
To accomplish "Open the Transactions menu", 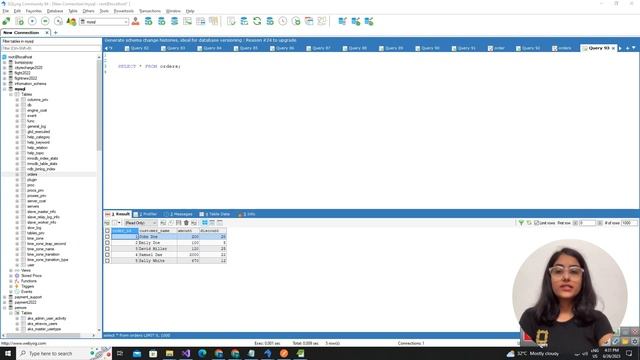I will click(150, 11).
